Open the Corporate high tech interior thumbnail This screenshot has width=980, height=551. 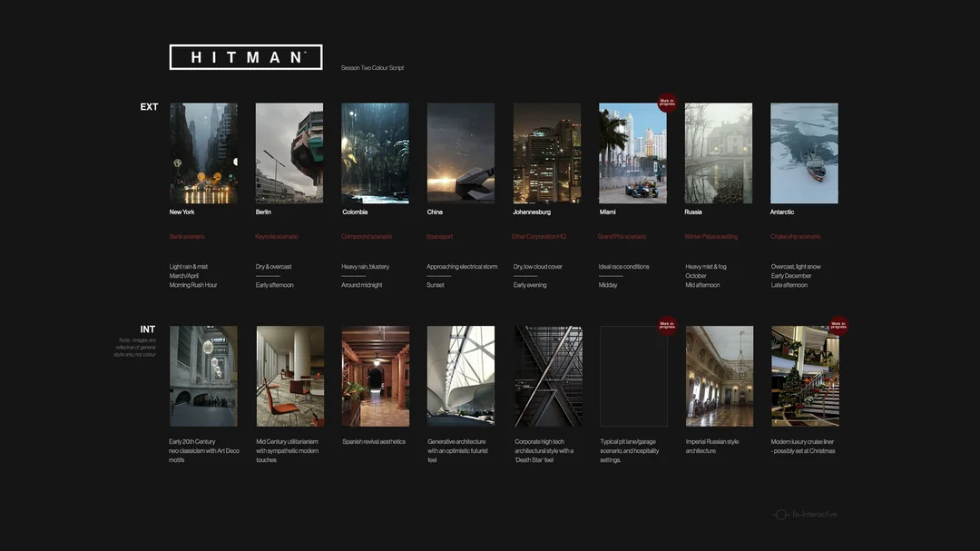(x=548, y=376)
